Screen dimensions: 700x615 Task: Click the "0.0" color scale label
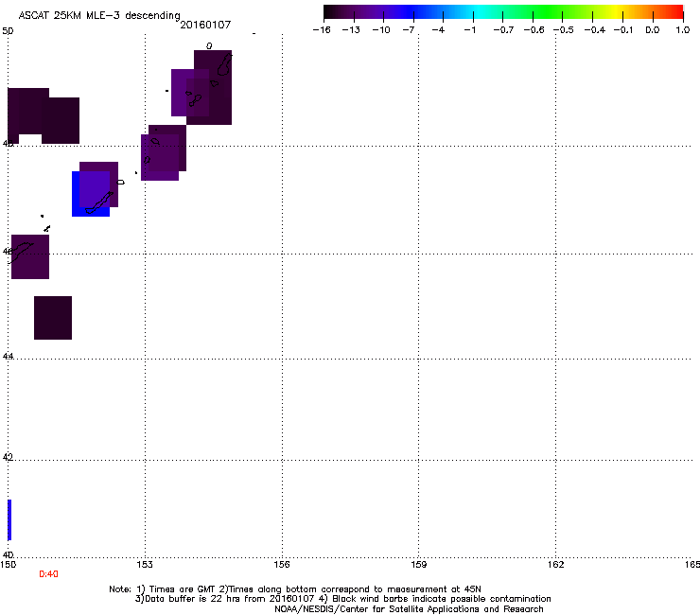(x=653, y=30)
